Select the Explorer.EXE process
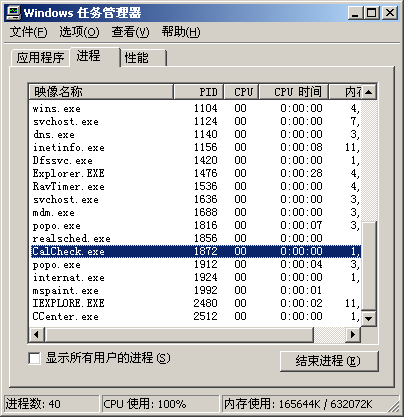404x417 pixels. coord(196,173)
